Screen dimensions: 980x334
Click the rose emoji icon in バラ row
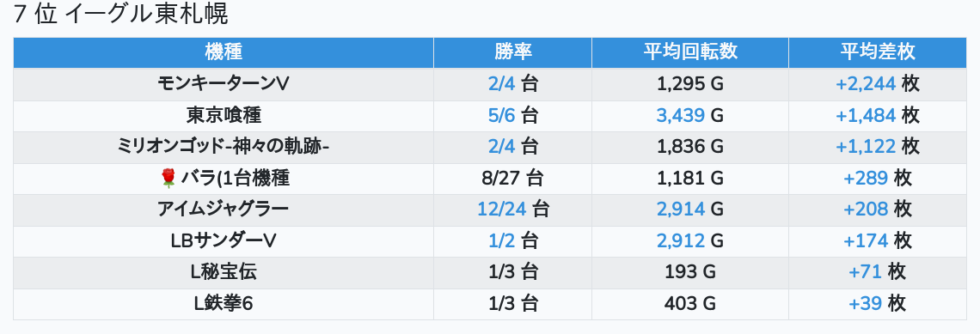point(168,179)
